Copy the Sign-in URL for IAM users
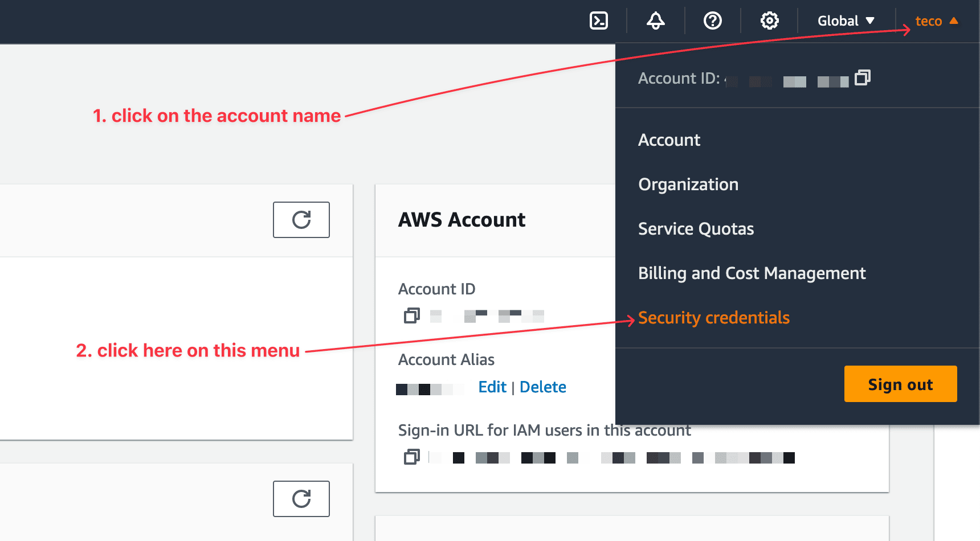 pyautogui.click(x=411, y=457)
